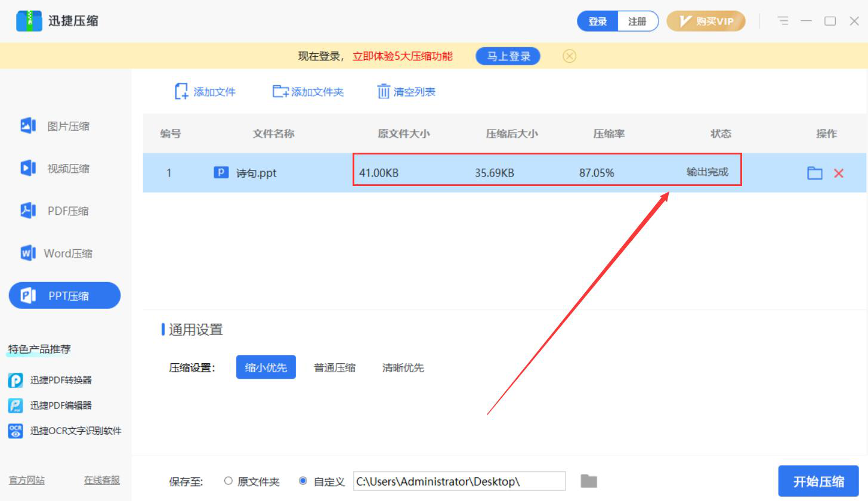
Task: Click the 迅捷OCR文字识别软件 icon
Action: 16,431
